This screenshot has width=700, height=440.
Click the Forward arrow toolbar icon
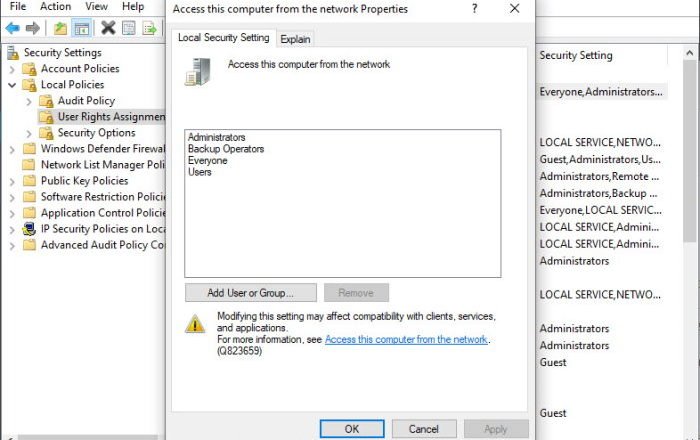coord(33,28)
